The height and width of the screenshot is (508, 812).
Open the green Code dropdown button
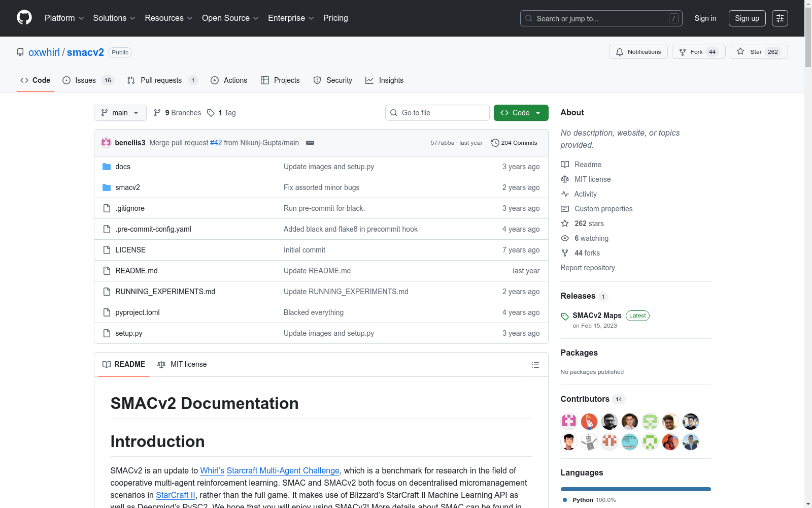521,113
